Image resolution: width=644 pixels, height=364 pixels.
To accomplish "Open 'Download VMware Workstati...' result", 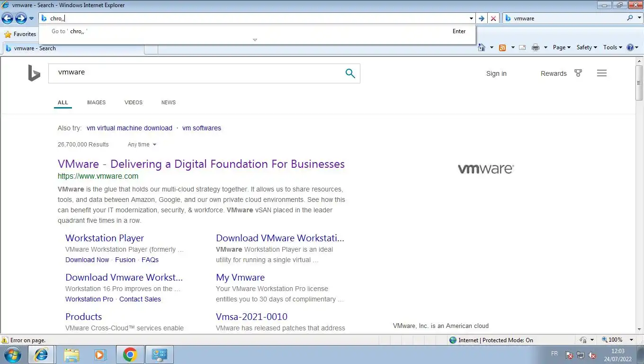I will pos(280,238).
